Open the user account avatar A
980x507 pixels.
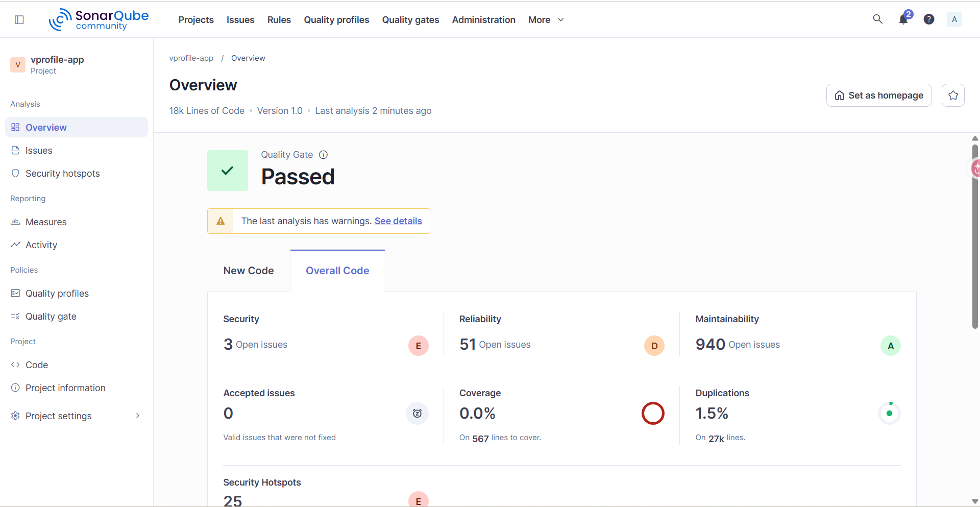click(x=954, y=19)
